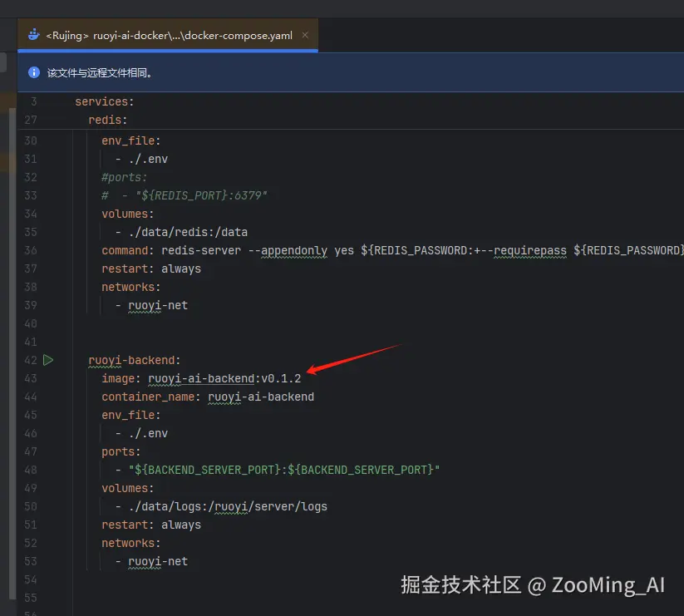Click './data/logs:/ruoyi/server/logs' entry
The height and width of the screenshot is (616, 684).
(x=228, y=506)
